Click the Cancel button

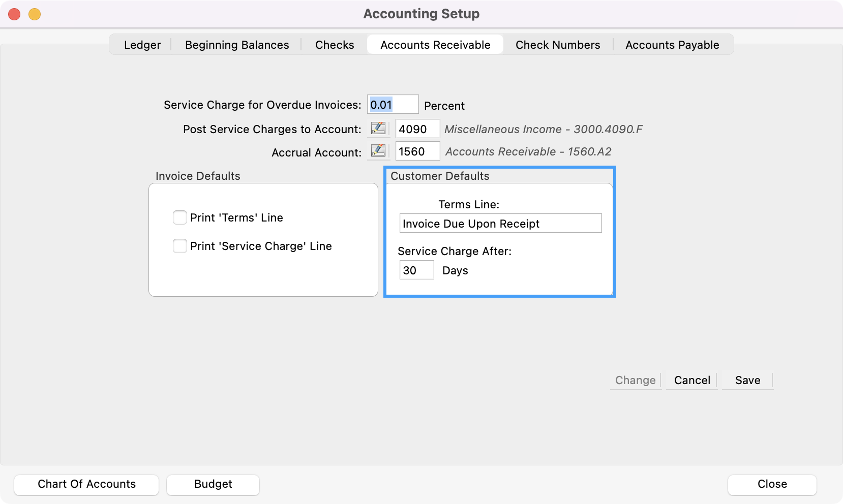pyautogui.click(x=692, y=380)
